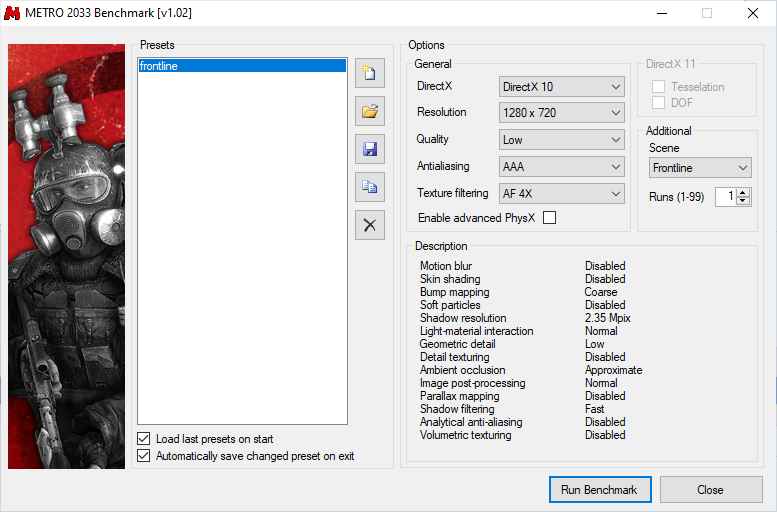Click the METRO 2033 app icon in the title bar

click(x=11, y=13)
